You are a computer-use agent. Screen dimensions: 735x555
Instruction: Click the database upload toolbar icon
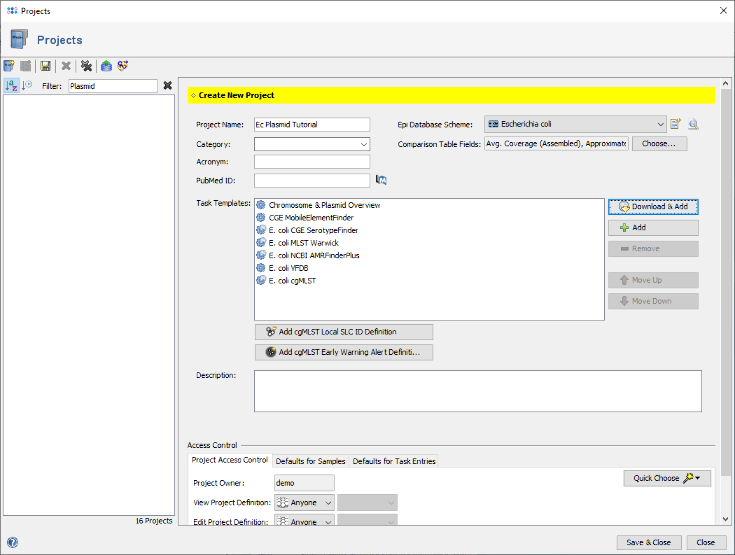coord(106,66)
